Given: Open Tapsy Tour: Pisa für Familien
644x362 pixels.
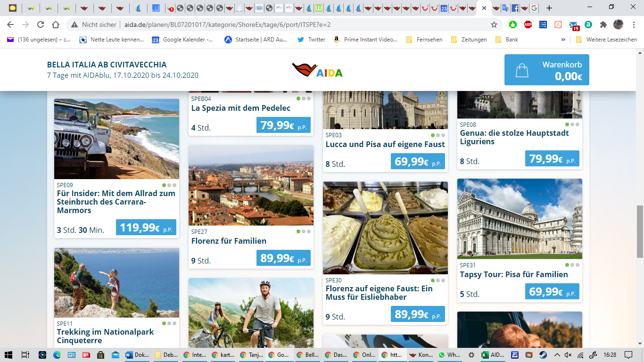Looking at the screenshot, I should [514, 274].
